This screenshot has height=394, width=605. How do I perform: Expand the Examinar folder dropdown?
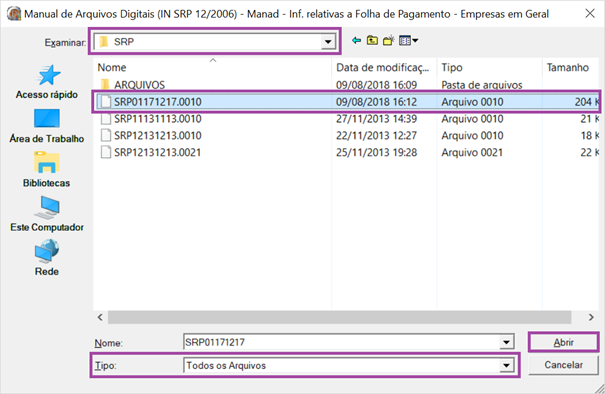pyautogui.click(x=328, y=41)
